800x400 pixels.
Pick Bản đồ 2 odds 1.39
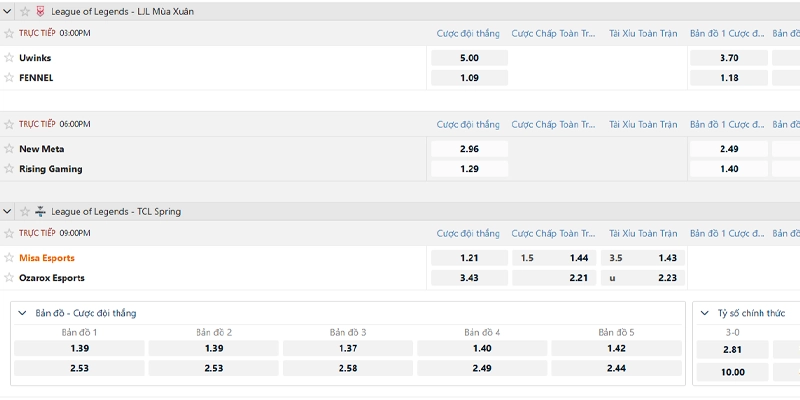click(x=214, y=348)
